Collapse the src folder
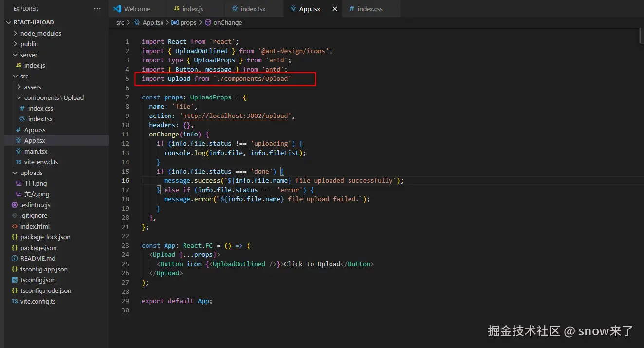The height and width of the screenshot is (348, 644). [15, 76]
